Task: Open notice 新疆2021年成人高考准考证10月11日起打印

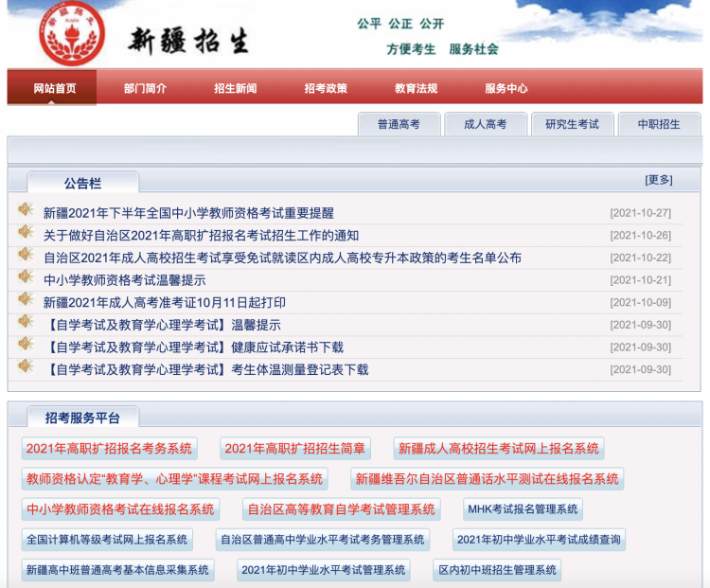Action: click(x=165, y=303)
